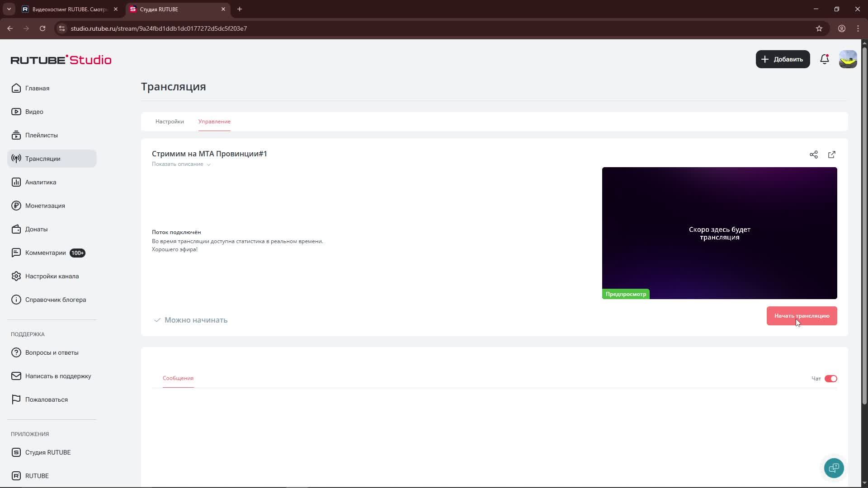868x488 pixels.
Task: Click the user profile avatar
Action: [848, 59]
